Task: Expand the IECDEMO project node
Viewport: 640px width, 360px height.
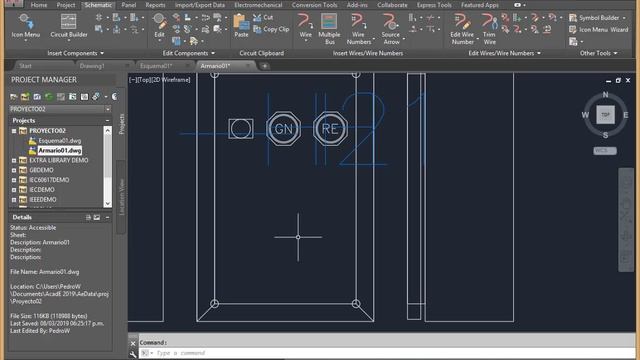Action: point(14,190)
